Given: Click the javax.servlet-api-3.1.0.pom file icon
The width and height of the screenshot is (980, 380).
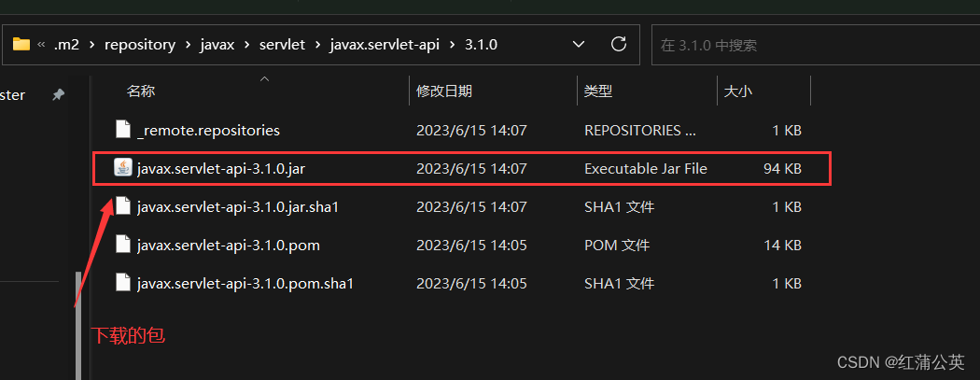Looking at the screenshot, I should pyautogui.click(x=123, y=245).
